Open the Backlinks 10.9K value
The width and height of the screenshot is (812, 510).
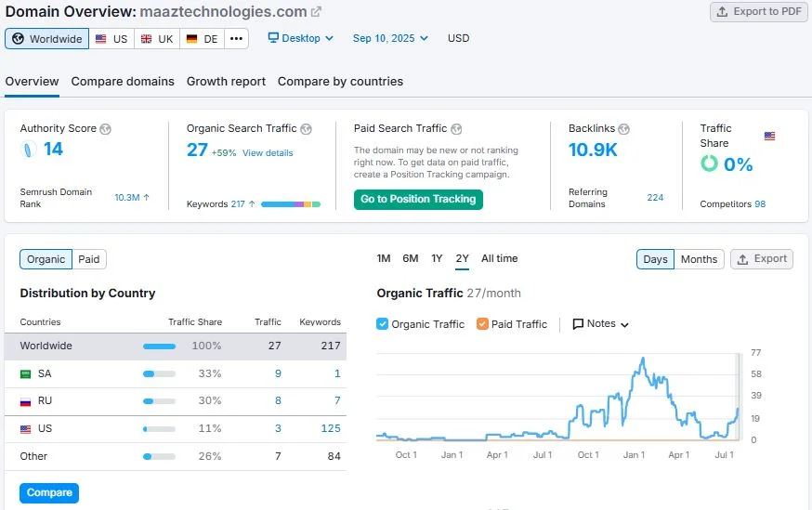(593, 150)
